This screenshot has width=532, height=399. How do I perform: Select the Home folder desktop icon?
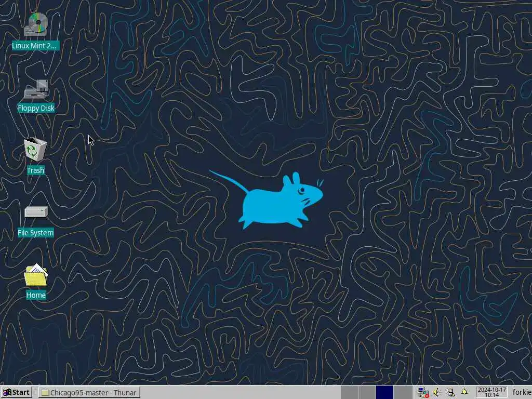[36, 274]
